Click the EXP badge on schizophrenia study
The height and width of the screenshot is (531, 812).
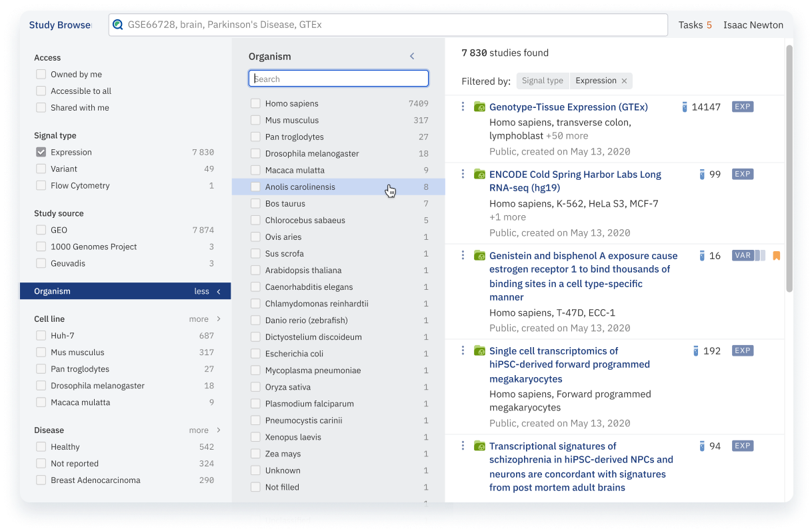pyautogui.click(x=742, y=446)
